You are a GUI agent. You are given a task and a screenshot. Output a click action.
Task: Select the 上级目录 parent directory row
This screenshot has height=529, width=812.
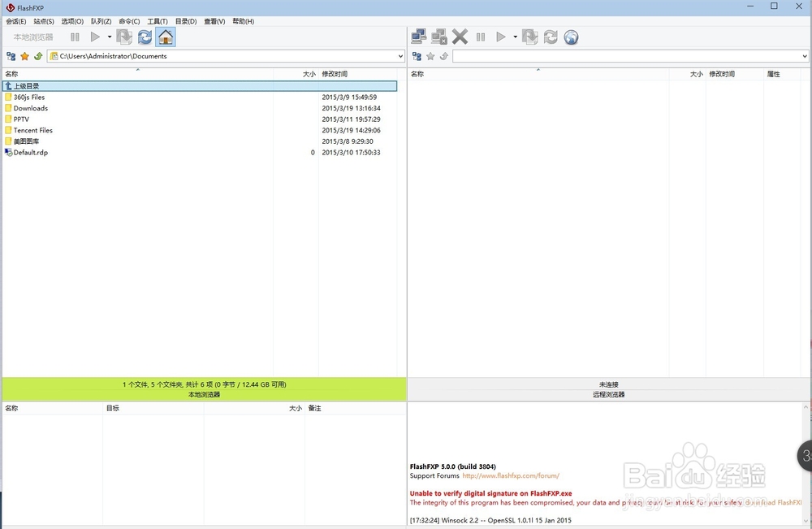200,86
